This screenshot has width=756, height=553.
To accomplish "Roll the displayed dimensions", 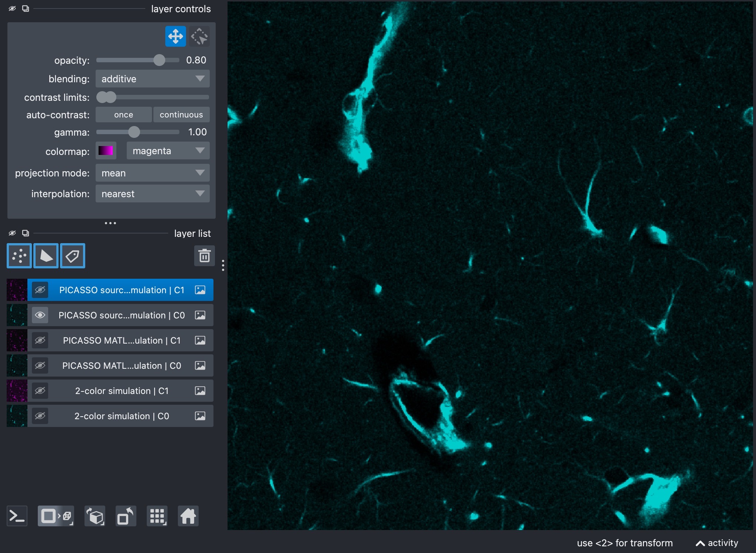I will click(95, 516).
